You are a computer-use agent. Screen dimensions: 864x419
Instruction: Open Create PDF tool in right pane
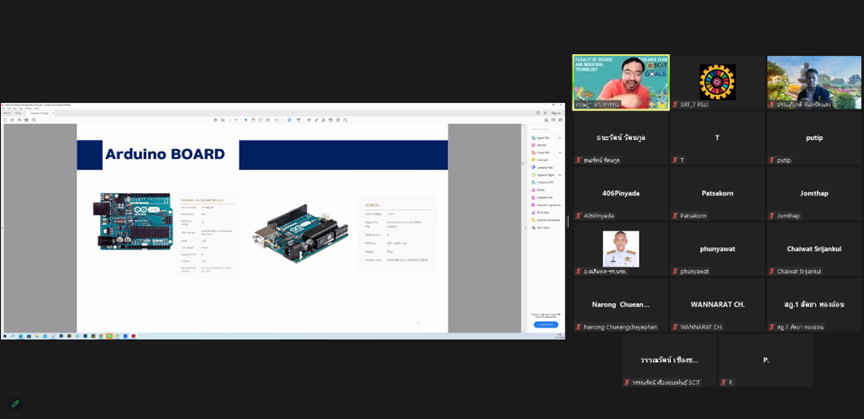[543, 153]
